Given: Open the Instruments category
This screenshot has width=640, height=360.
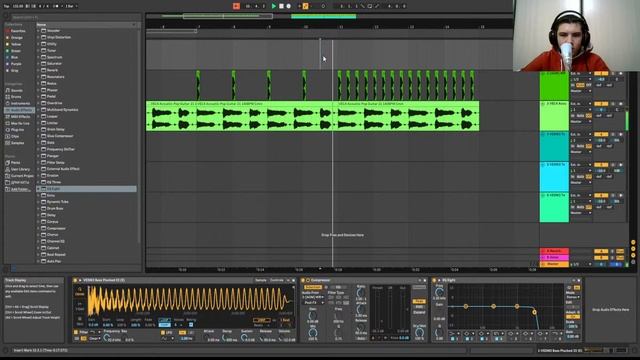Looking at the screenshot, I should tap(18, 104).
